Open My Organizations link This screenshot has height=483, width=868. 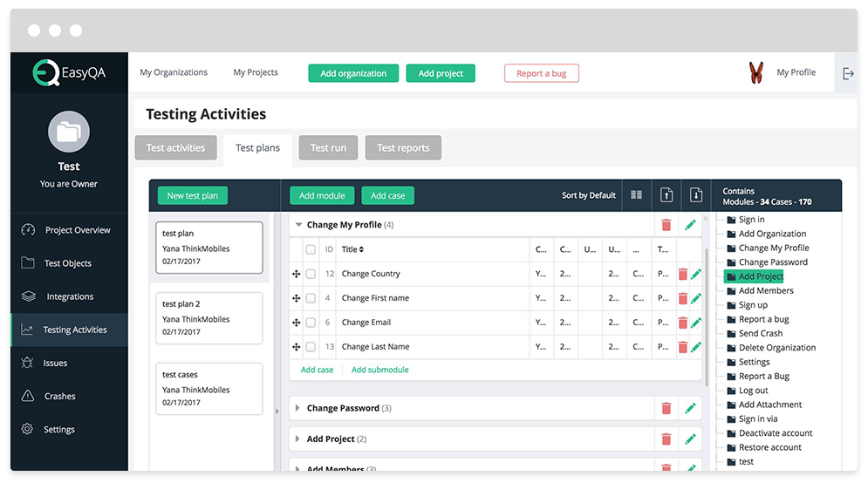coord(174,72)
